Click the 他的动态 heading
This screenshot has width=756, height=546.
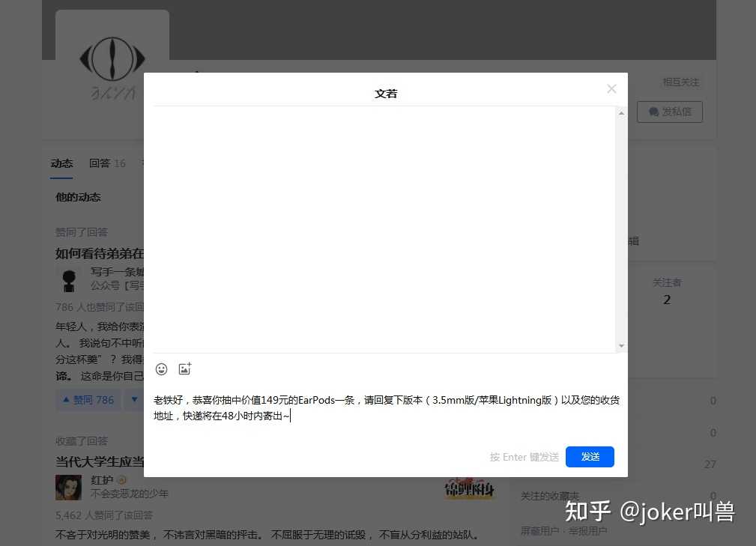coord(78,197)
